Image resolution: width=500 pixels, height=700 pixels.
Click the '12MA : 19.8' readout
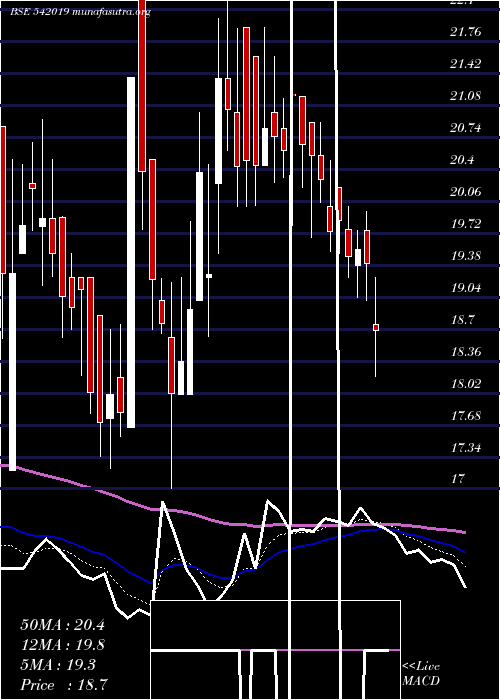[x=62, y=645]
